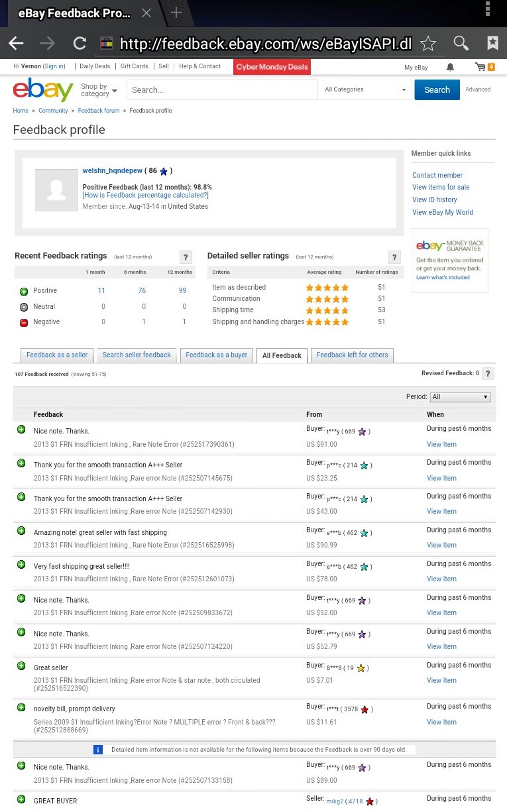Open Community breadcrumb link
Image resolution: width=507 pixels, height=812 pixels.
point(53,111)
